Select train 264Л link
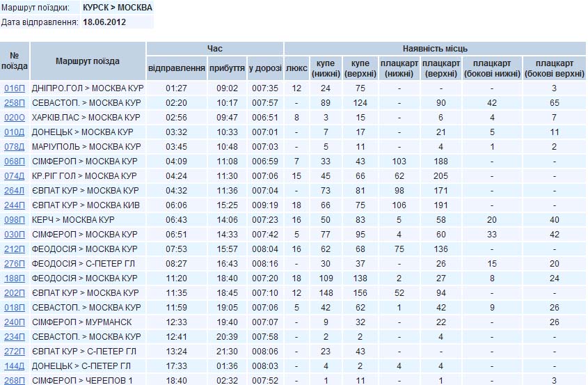588x385 pixels. [x=15, y=191]
